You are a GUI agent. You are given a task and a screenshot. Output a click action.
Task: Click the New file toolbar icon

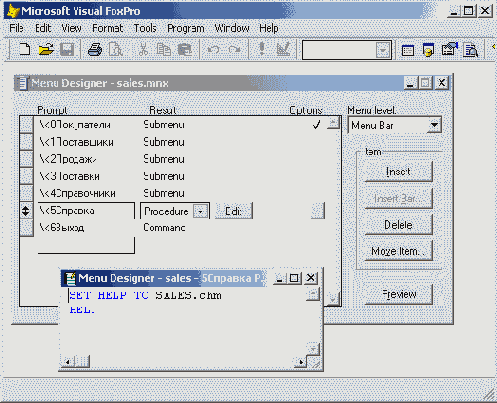tap(24, 50)
